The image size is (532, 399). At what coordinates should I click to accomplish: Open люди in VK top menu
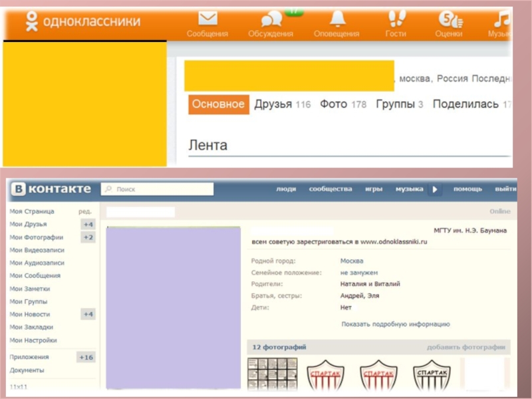pyautogui.click(x=286, y=189)
